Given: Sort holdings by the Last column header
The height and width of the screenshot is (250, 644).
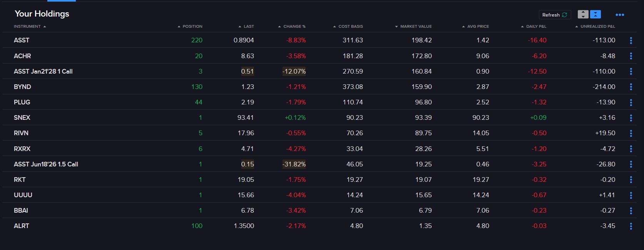Looking at the screenshot, I should [246, 27].
